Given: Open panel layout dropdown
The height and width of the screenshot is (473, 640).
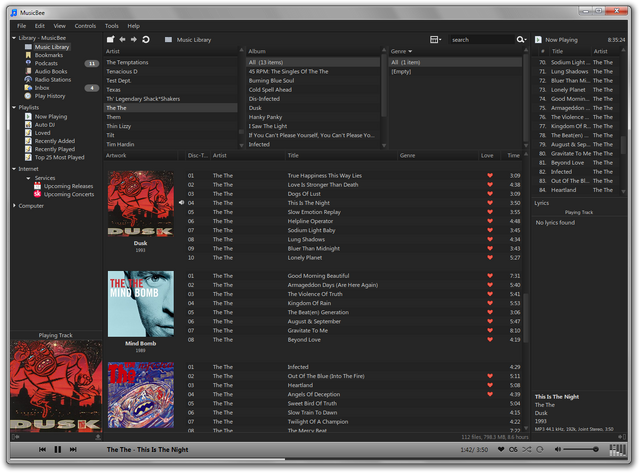Looking at the screenshot, I should 435,40.
